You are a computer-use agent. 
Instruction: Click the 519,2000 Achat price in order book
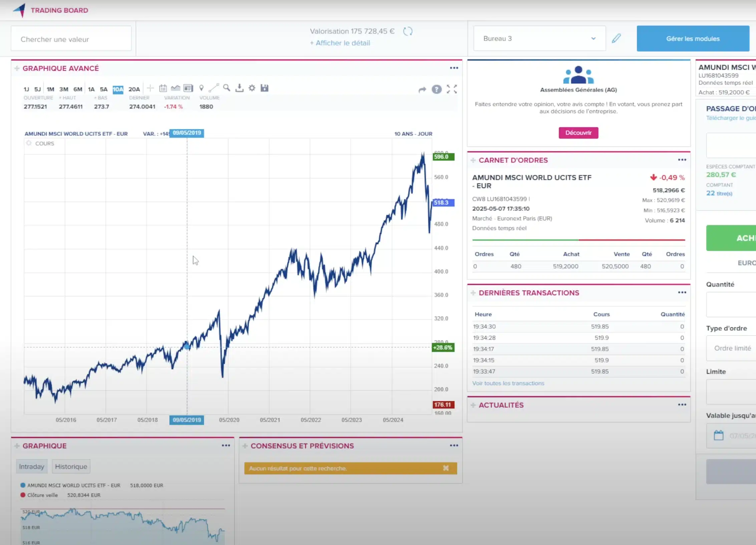pos(565,266)
